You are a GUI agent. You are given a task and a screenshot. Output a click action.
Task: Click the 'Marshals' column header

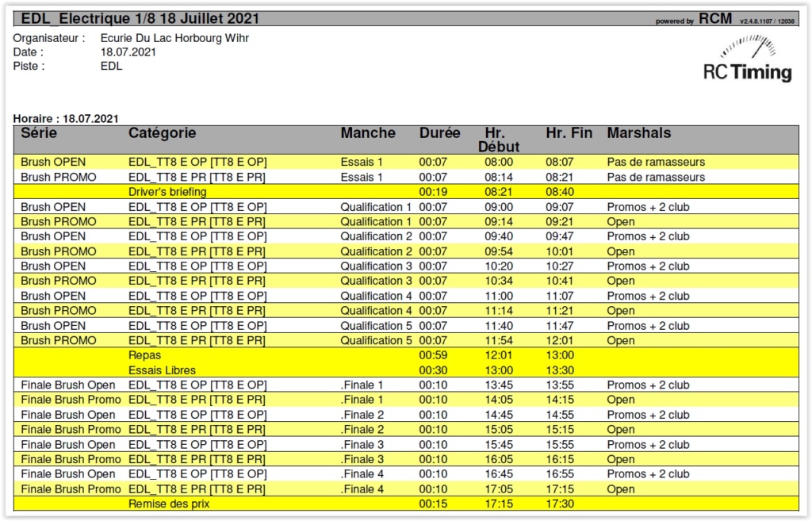click(638, 133)
